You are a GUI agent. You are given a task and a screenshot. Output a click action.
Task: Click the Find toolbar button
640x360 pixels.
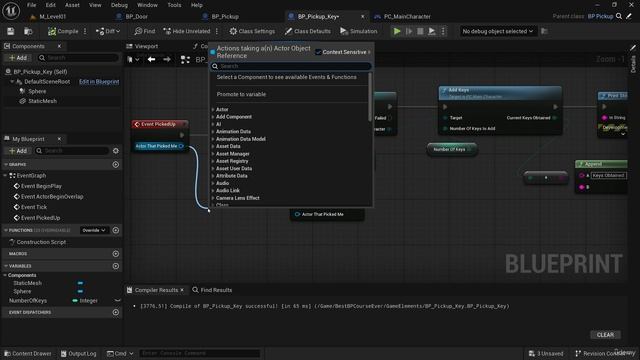click(x=145, y=31)
